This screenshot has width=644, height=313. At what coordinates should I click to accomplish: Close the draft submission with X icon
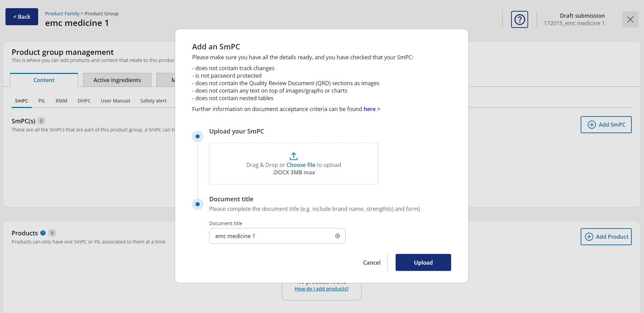coord(630,19)
